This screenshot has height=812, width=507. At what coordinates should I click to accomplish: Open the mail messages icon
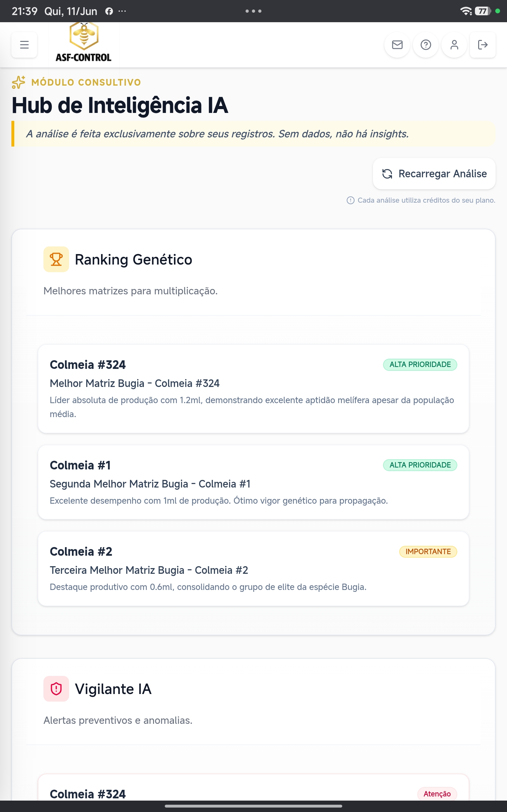397,45
